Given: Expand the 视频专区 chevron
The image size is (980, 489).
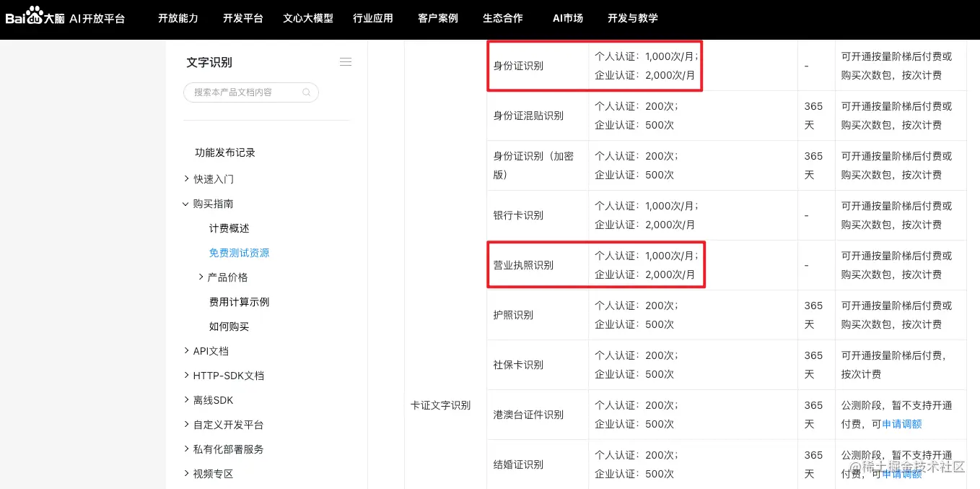Looking at the screenshot, I should point(186,473).
